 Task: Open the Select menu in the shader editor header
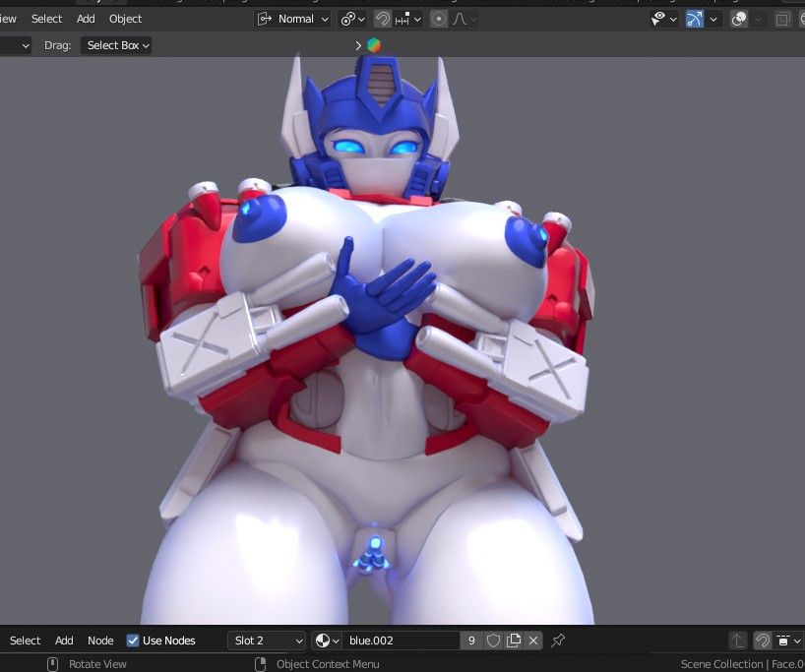(25, 641)
